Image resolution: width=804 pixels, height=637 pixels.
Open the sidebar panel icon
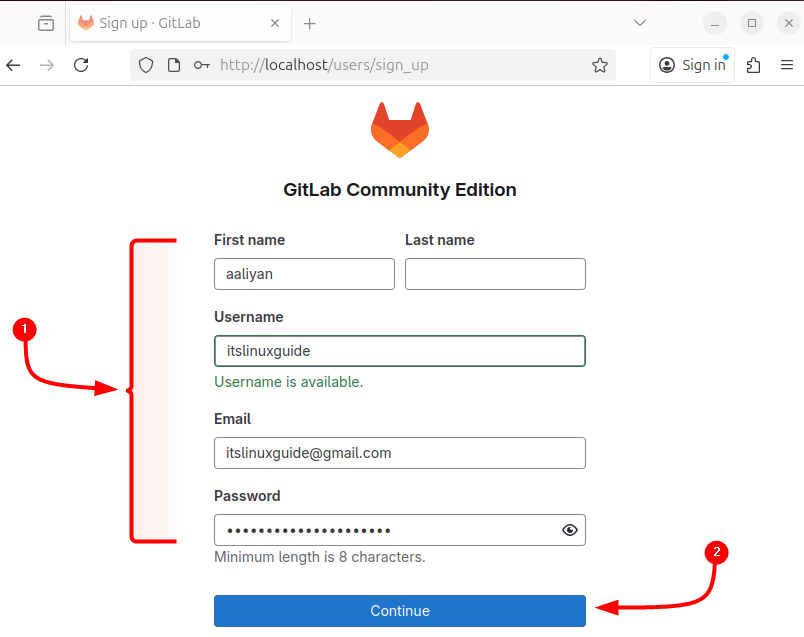coord(44,22)
